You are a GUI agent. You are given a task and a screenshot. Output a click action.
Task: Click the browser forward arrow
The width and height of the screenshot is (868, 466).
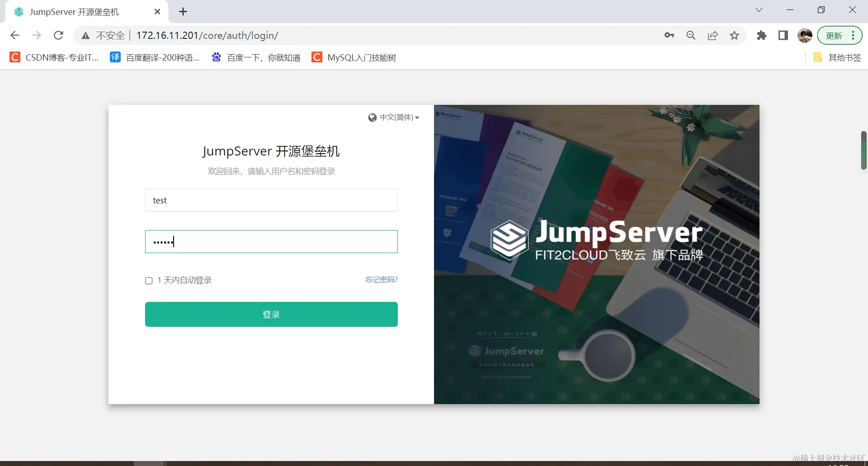pyautogui.click(x=37, y=35)
